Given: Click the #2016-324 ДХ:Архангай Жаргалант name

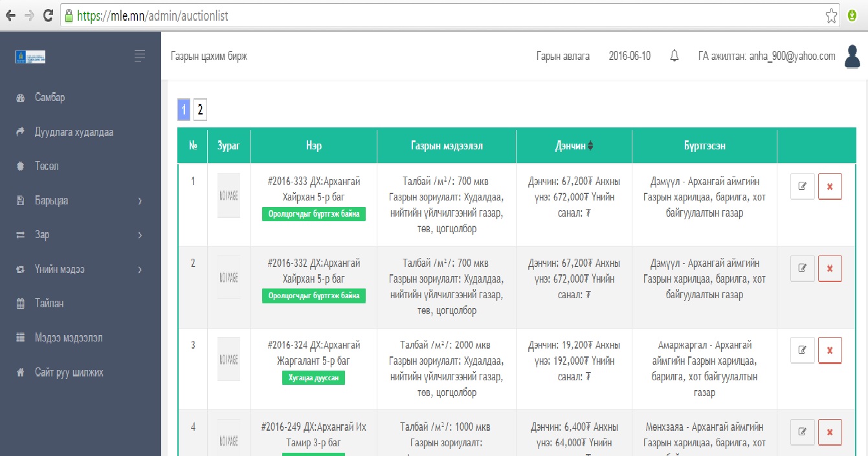Looking at the screenshot, I should coord(314,353).
